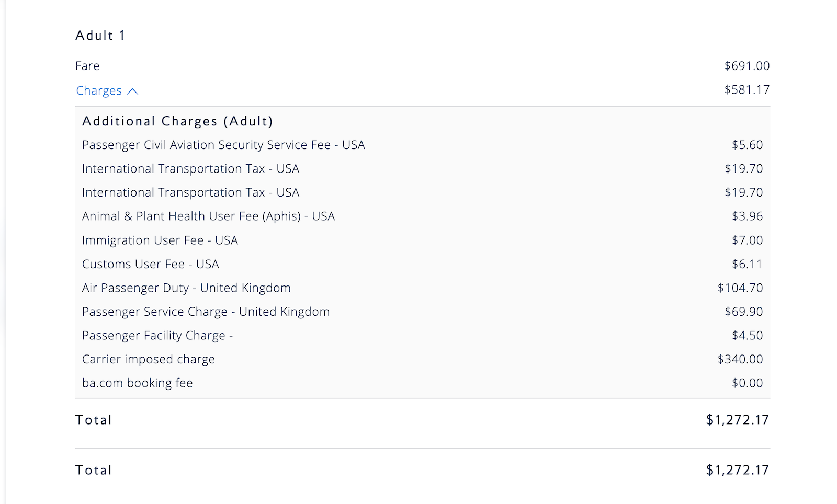This screenshot has height=504, width=837.
Task: Collapse the Charges chevron arrow
Action: pyautogui.click(x=133, y=91)
